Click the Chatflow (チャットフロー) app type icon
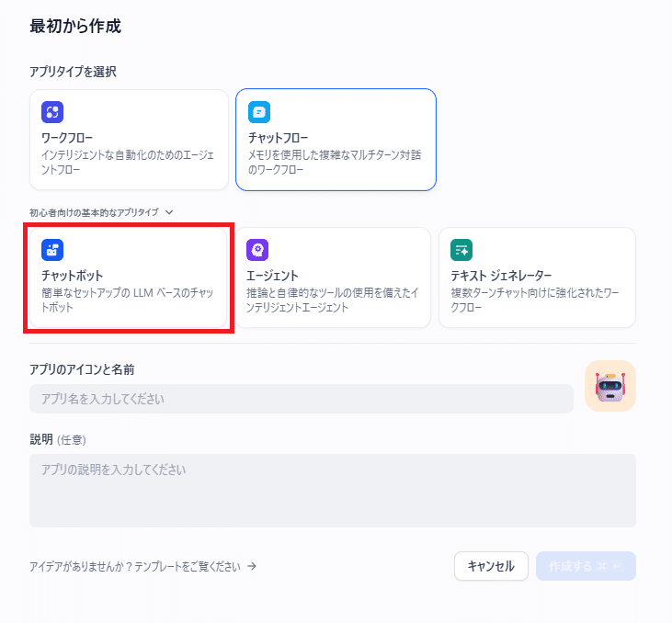Image resolution: width=672 pixels, height=623 pixels. point(259,112)
